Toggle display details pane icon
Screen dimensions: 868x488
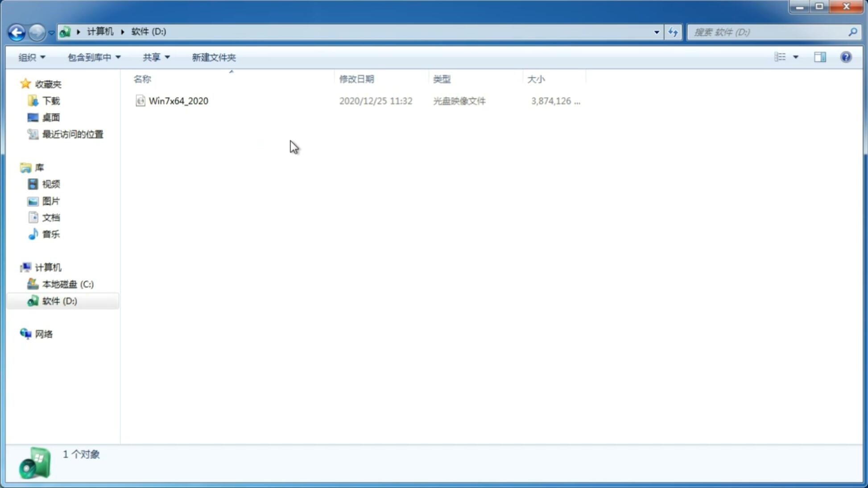tap(820, 57)
